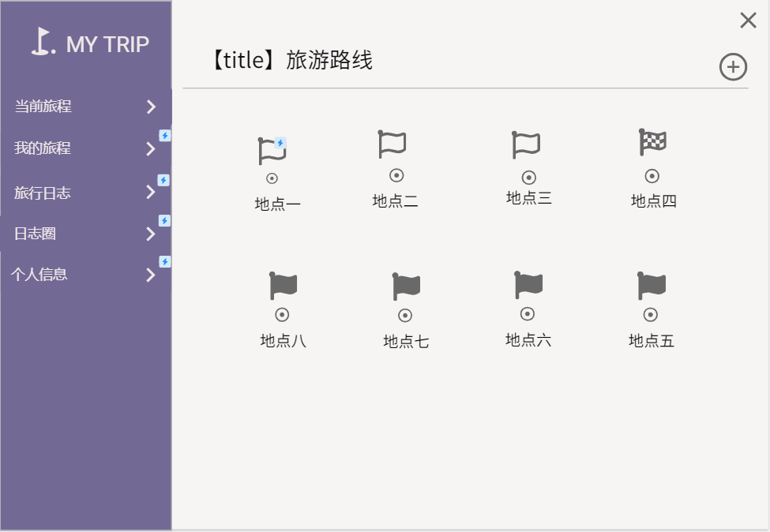Click the lightning badge on the 地点一 flag
This screenshot has height=532, width=770.
click(280, 143)
